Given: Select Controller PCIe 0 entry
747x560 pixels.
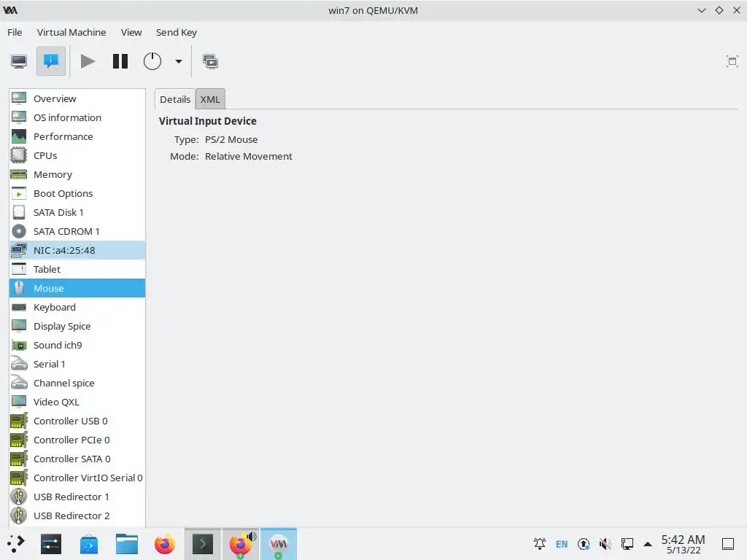Looking at the screenshot, I should point(77,440).
